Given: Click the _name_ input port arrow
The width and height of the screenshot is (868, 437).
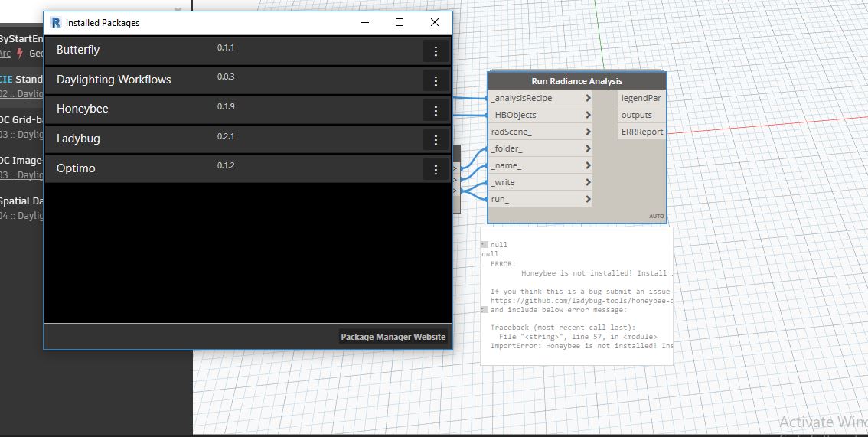Looking at the screenshot, I should point(588,165).
